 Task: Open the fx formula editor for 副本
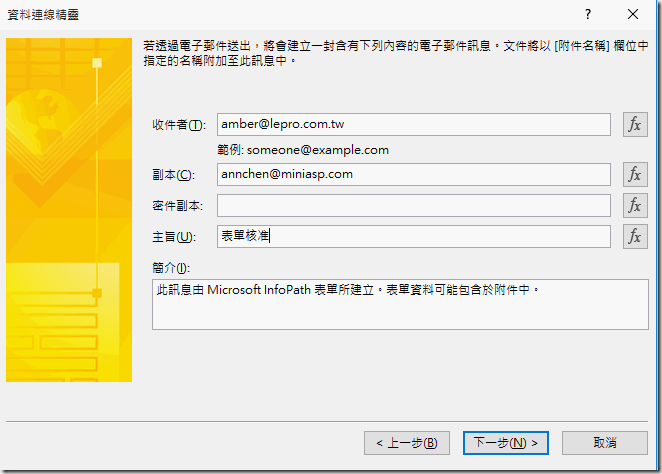coord(634,174)
